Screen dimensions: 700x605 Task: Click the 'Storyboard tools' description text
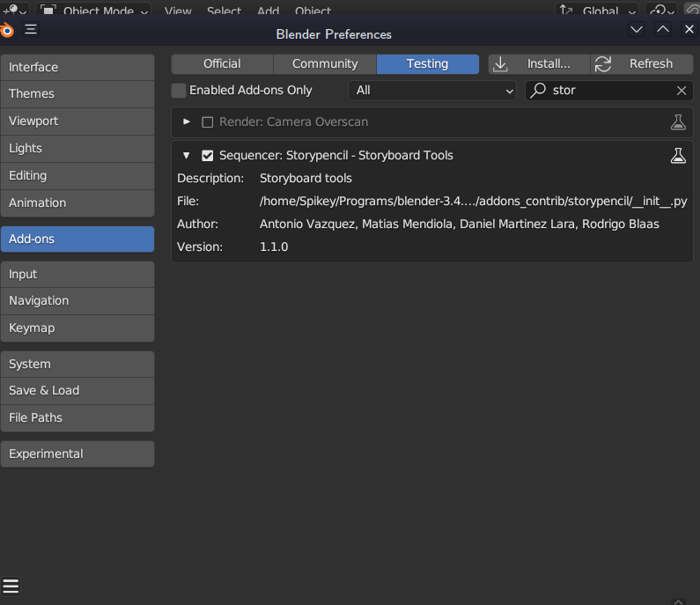[306, 179]
